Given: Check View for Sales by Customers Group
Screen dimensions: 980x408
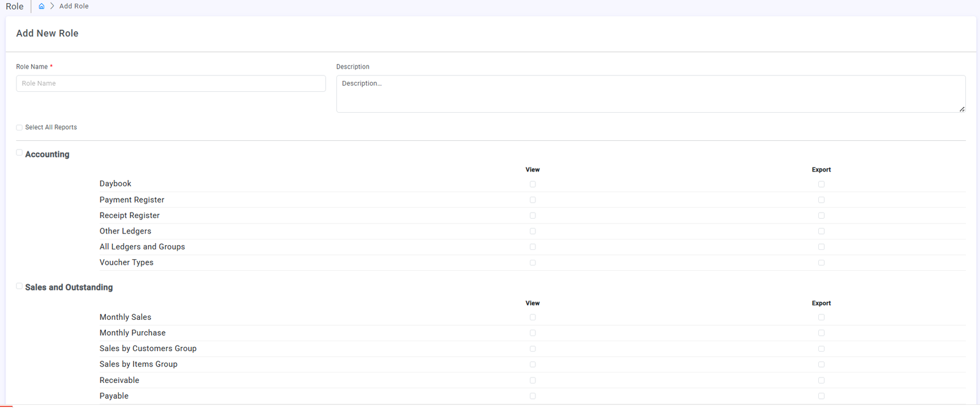Looking at the screenshot, I should 532,349.
